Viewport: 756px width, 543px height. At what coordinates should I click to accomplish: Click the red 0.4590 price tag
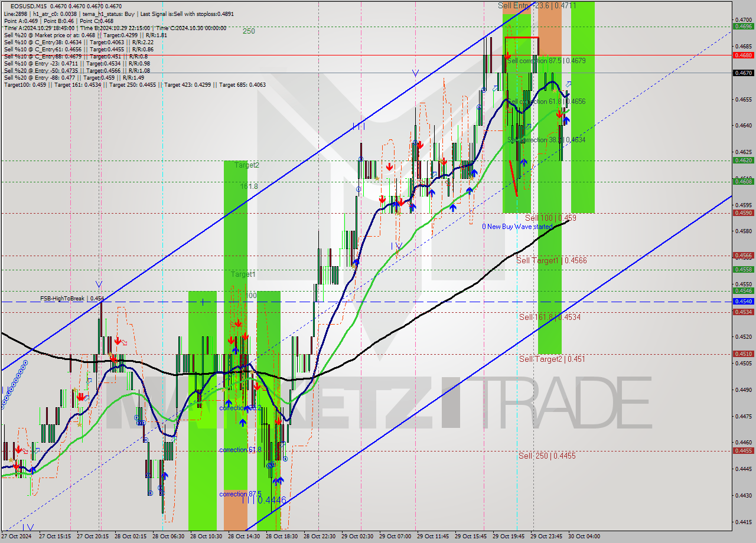743,213
